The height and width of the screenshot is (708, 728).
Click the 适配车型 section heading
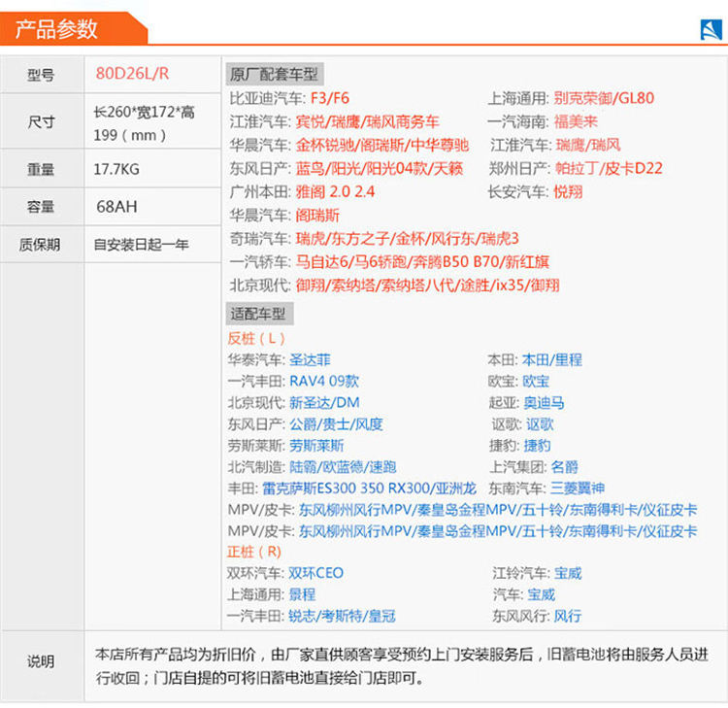(x=259, y=314)
